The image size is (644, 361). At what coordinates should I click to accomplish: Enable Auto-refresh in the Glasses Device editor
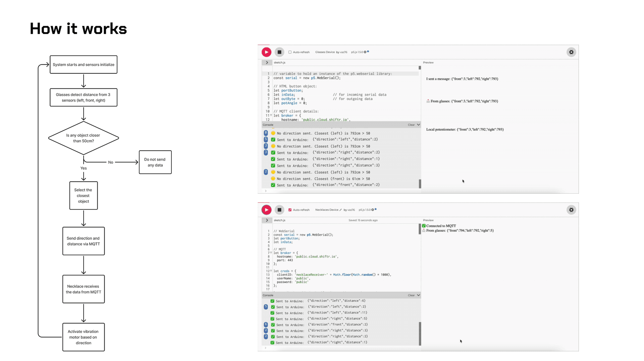pos(290,52)
